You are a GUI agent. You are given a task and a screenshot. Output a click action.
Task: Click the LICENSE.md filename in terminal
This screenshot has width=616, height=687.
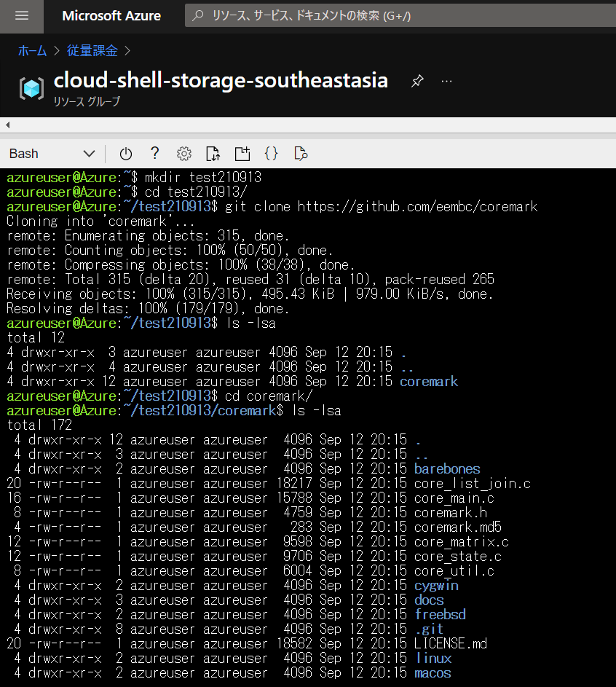coord(451,643)
